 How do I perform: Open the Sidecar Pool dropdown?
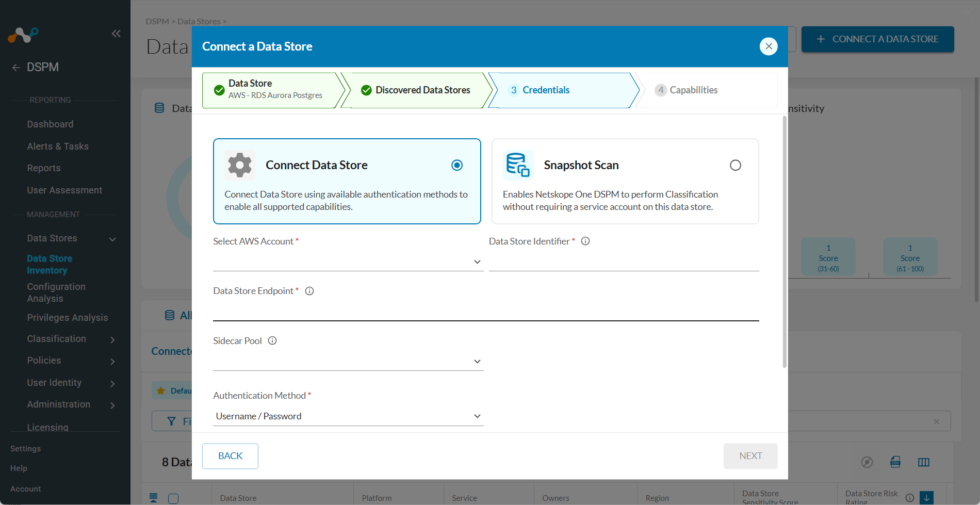348,361
